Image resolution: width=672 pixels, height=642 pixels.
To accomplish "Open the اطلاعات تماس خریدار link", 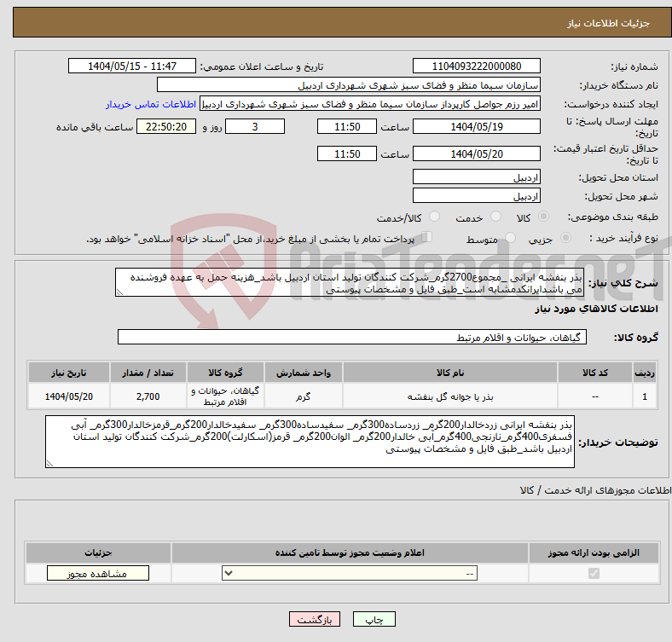I will click(x=151, y=104).
